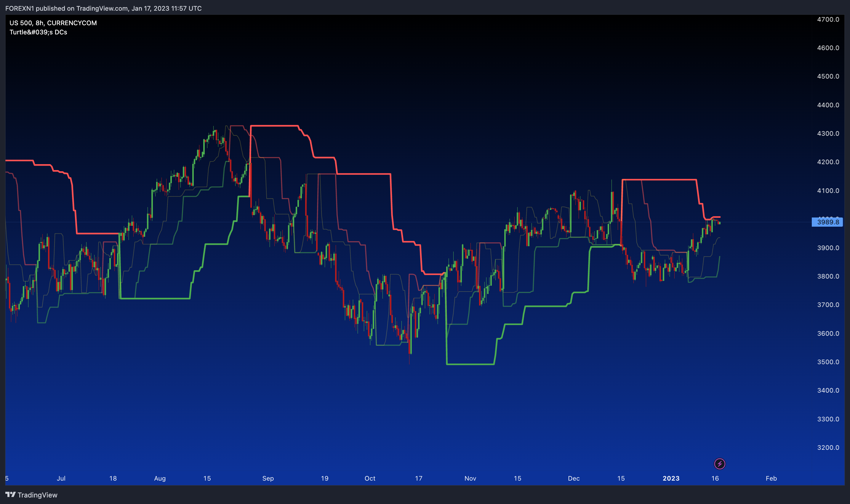The image size is (850, 504).
Task: Click the TradingView logo at bottom left
Action: tap(31, 495)
